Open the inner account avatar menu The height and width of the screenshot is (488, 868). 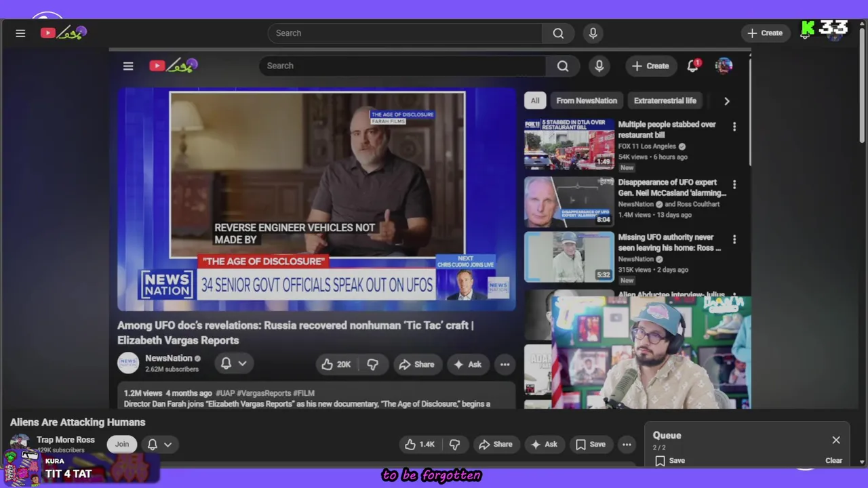(x=724, y=66)
